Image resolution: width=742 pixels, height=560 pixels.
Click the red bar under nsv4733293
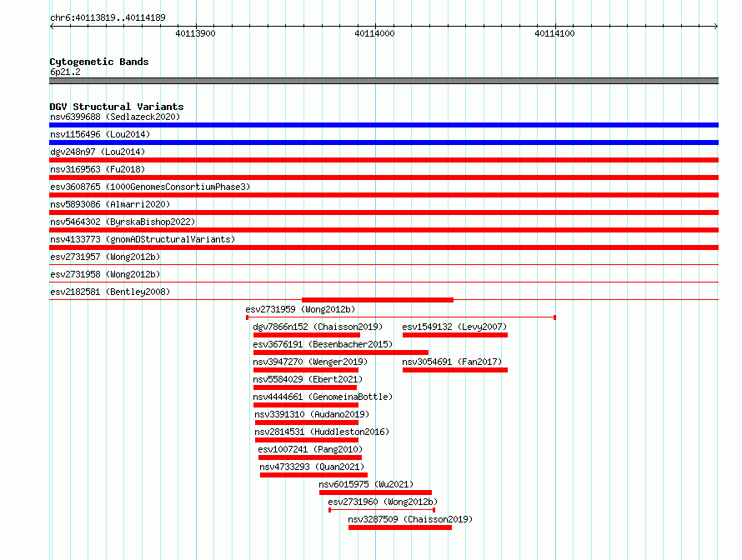(x=313, y=475)
